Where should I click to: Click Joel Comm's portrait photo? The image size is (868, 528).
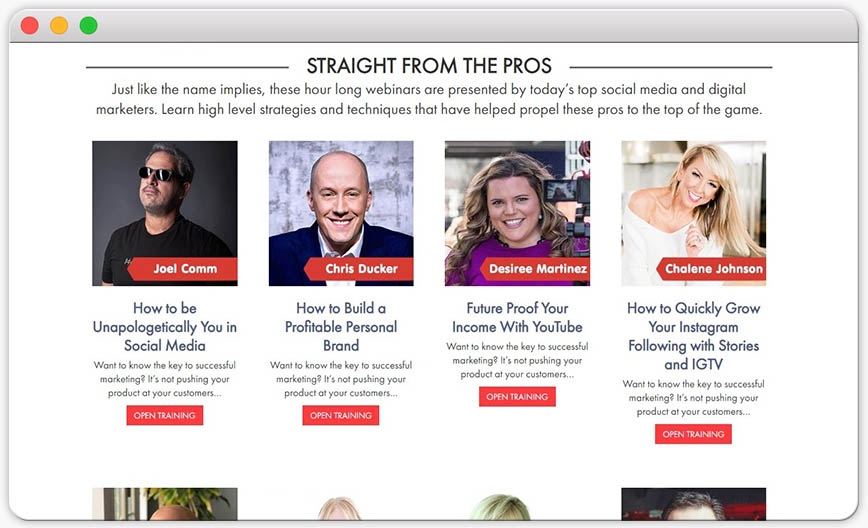point(164,213)
